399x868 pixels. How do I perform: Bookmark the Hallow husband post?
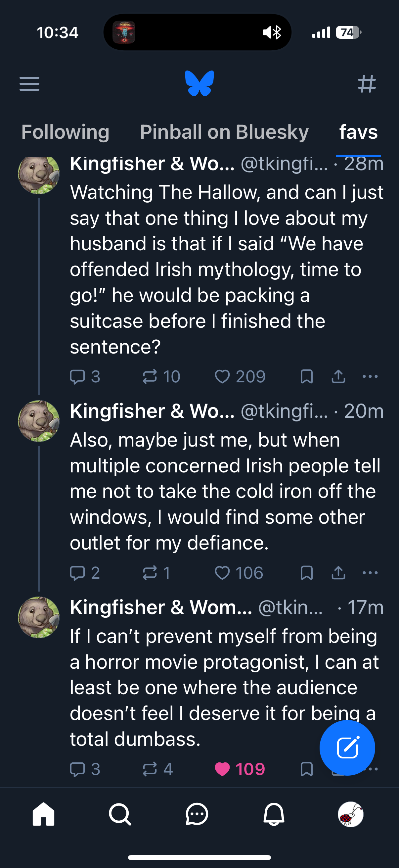pos(306,377)
